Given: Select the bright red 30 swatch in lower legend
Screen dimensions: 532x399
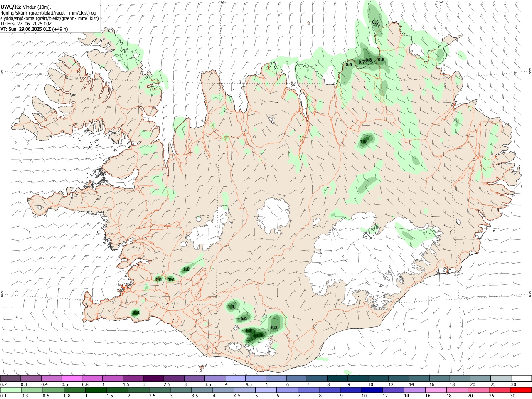Looking at the screenshot, I should pos(521,390).
